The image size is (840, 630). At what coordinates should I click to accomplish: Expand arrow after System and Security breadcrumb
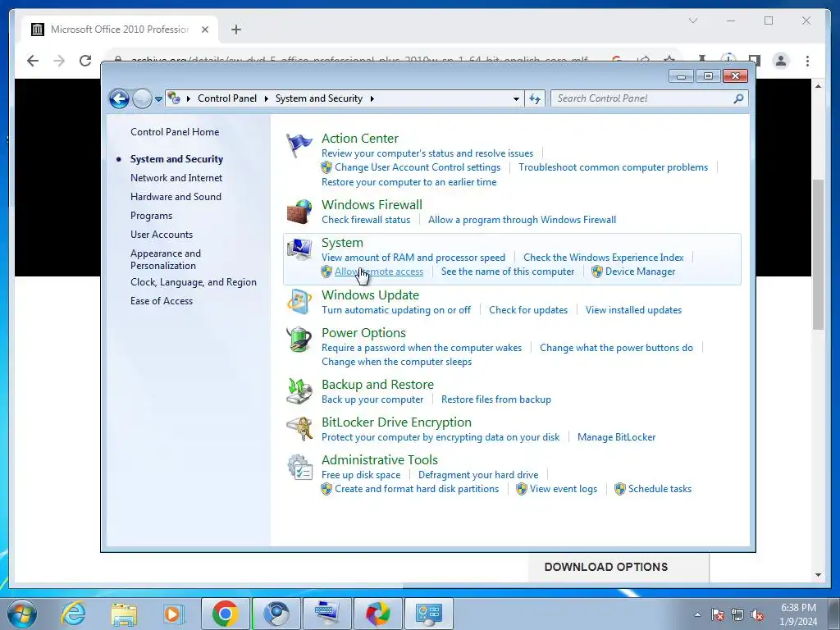[372, 98]
